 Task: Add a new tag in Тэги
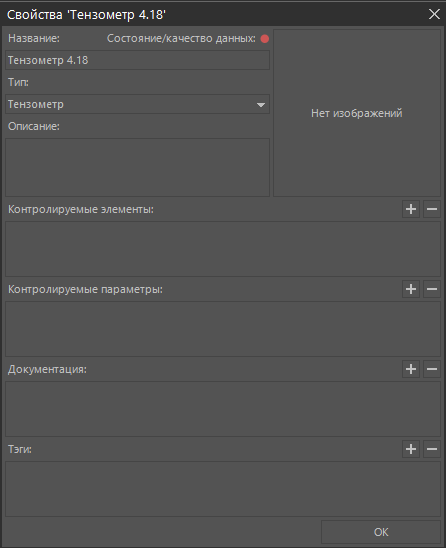(411, 449)
